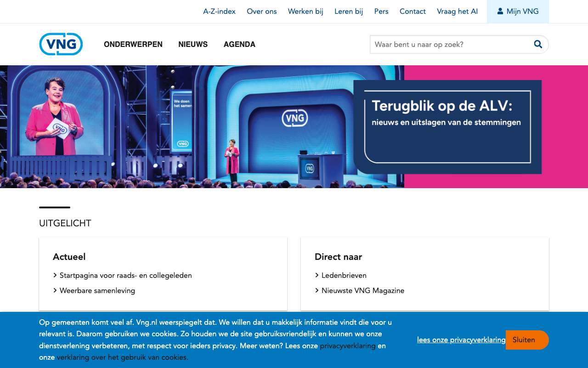This screenshot has height=368, width=588.
Task: Open 'verklaring over het gebruik van cookies' link
Action: (x=122, y=357)
